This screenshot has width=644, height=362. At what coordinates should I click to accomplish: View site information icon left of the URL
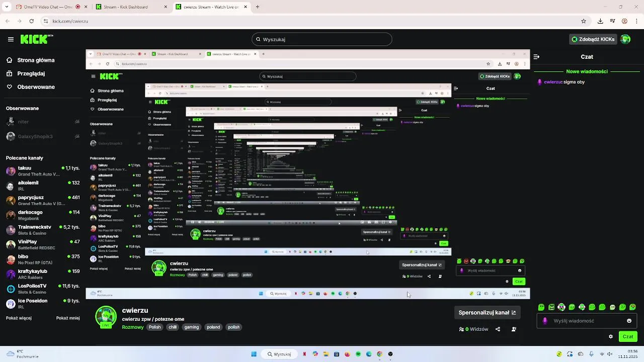(46, 21)
